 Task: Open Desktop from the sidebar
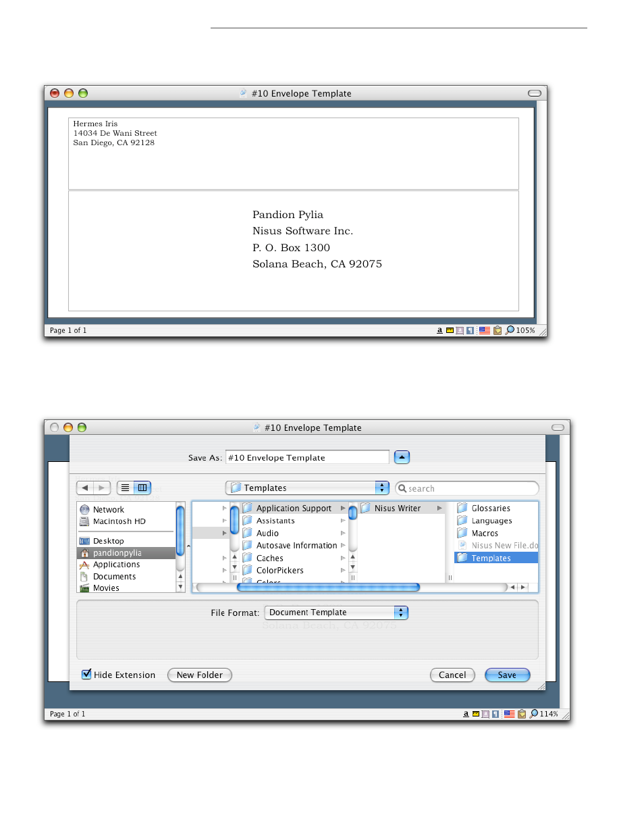[126, 541]
